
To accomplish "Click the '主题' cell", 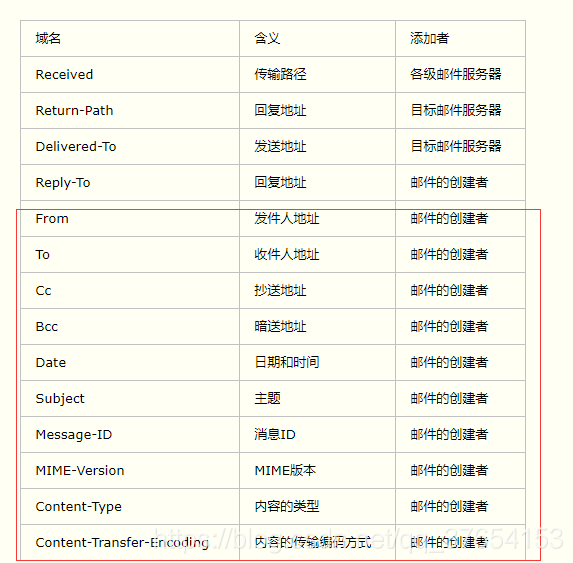I will tap(317, 398).
